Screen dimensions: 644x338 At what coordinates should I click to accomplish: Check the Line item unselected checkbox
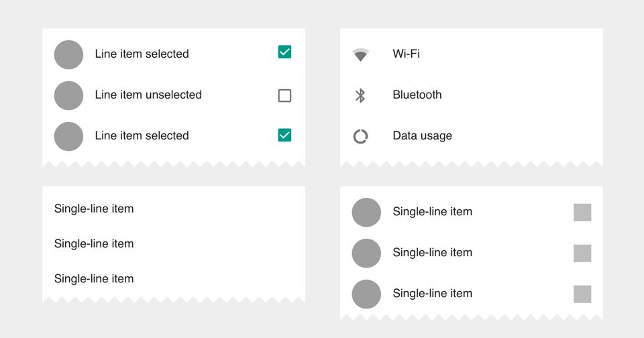click(x=284, y=95)
